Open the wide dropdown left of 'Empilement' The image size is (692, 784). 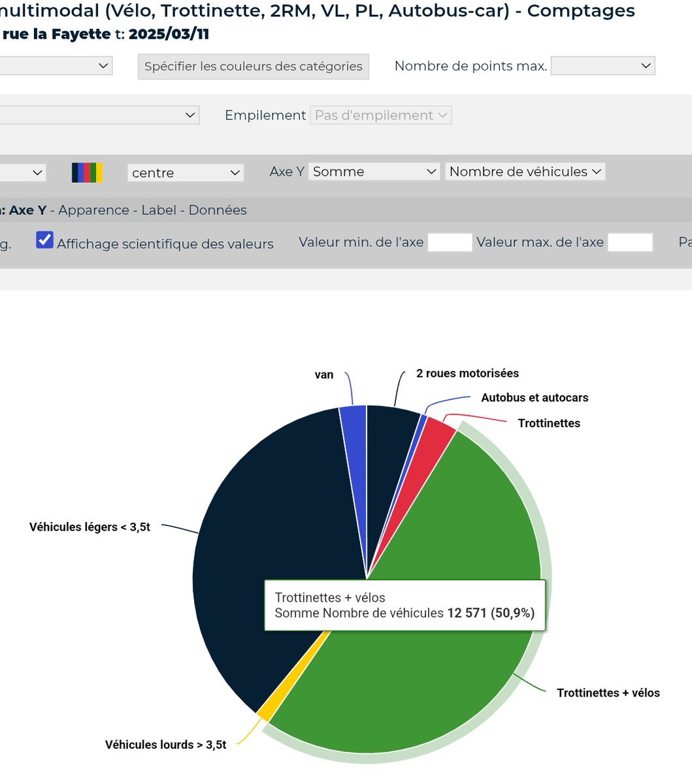(x=99, y=115)
